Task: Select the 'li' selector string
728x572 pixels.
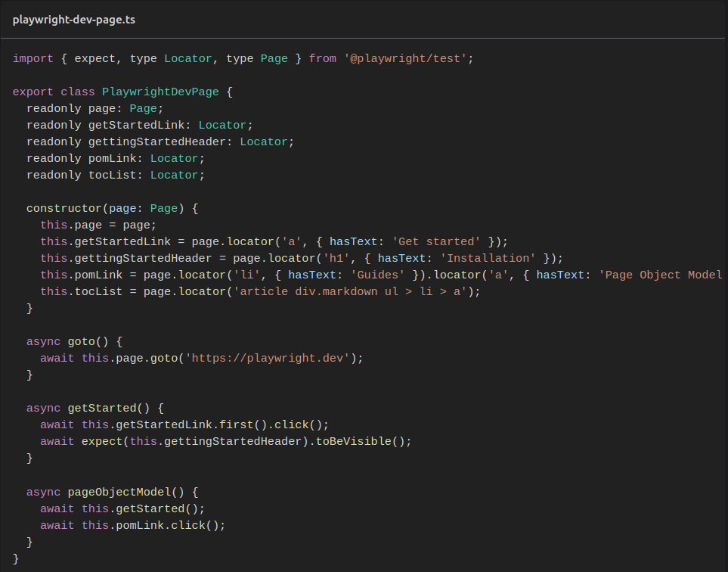Action: [x=246, y=275]
